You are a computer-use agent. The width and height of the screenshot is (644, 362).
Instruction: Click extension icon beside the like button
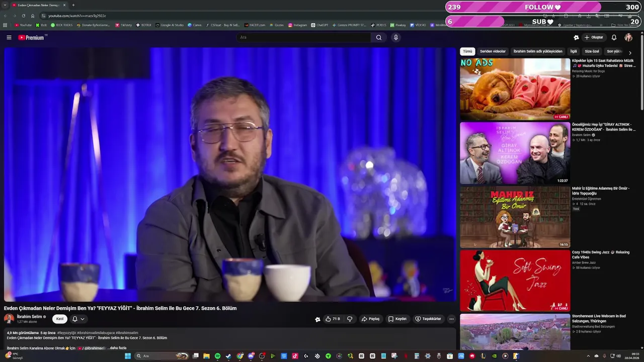tap(317, 319)
